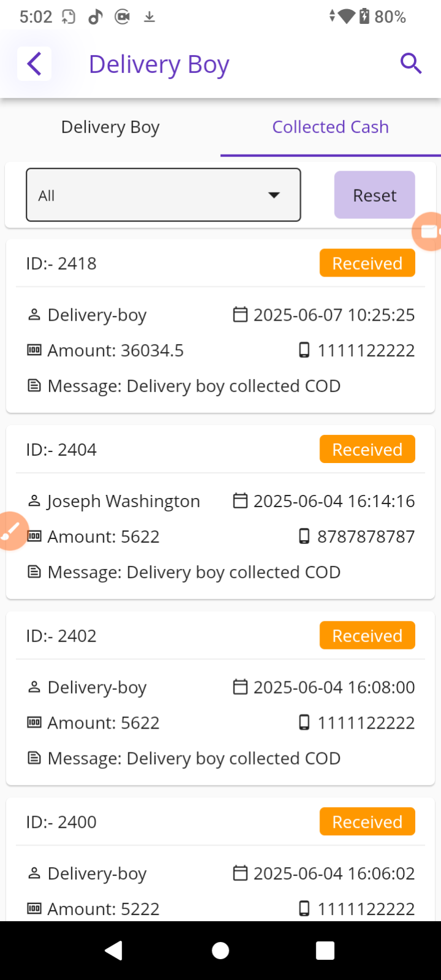Image resolution: width=441 pixels, height=980 pixels.
Task: Tap amount icon beside Amount: 36034.5
Action: click(x=34, y=350)
